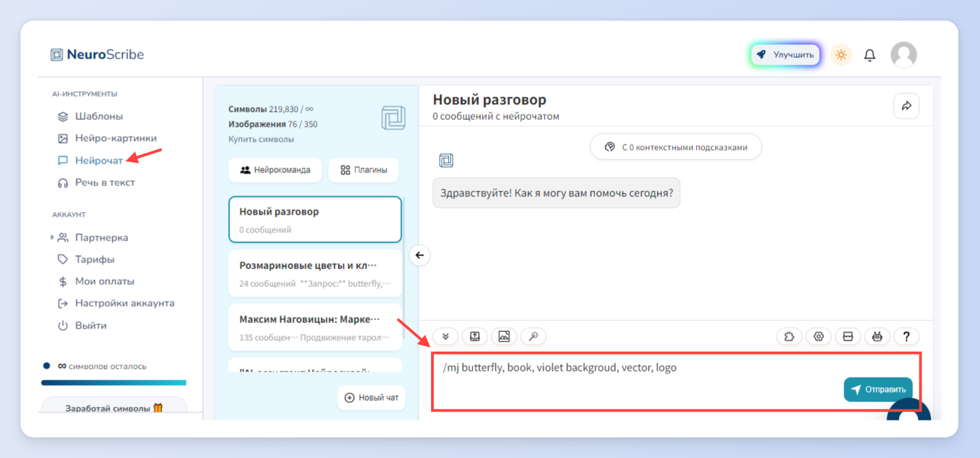
Task: Click the Заработай символы button
Action: (114, 408)
